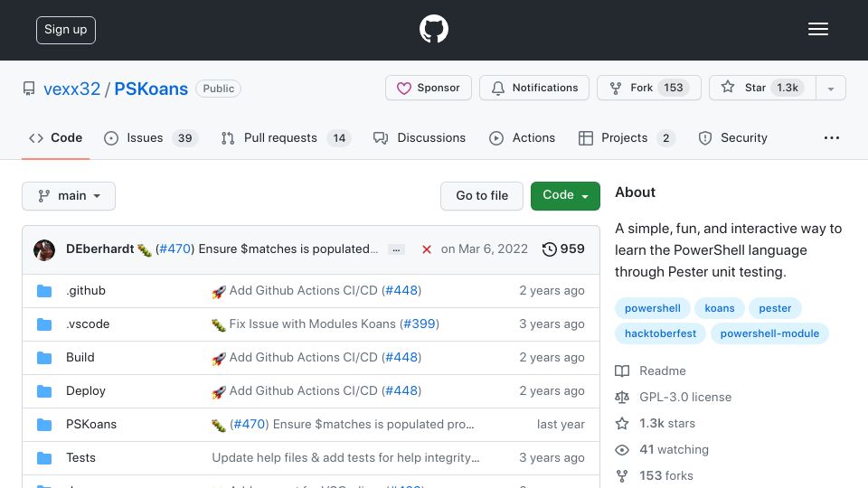Click the Deploy folder icon
Screen dimensions: 868x488
(x=44, y=391)
